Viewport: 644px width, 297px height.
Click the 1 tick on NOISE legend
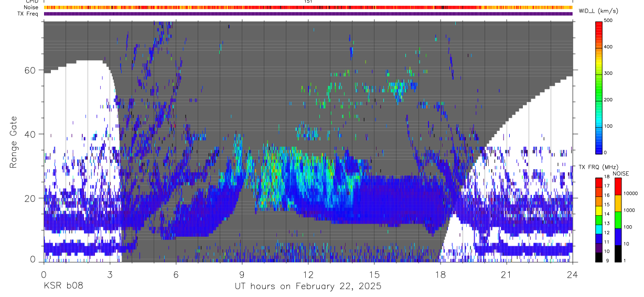tap(625, 260)
